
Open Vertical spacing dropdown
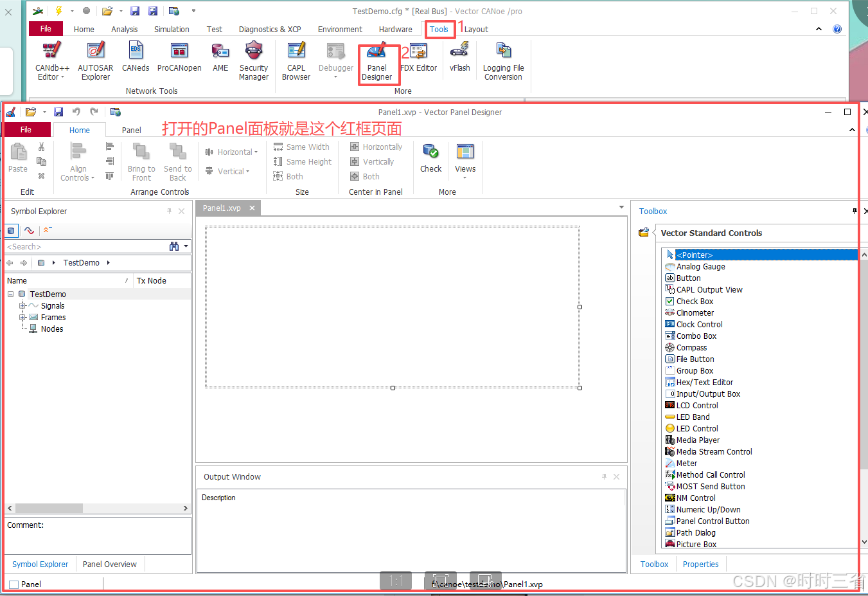click(x=227, y=172)
